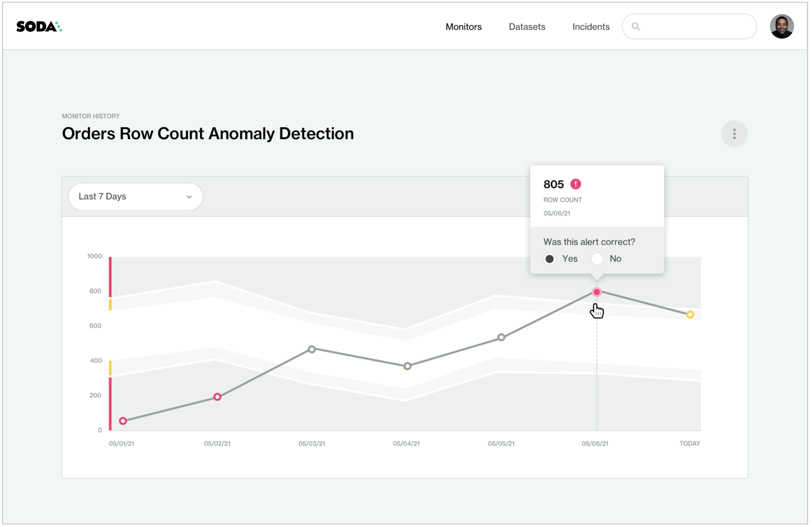
Task: Select the 05/06/21 highlighted anomaly point
Action: click(x=596, y=292)
